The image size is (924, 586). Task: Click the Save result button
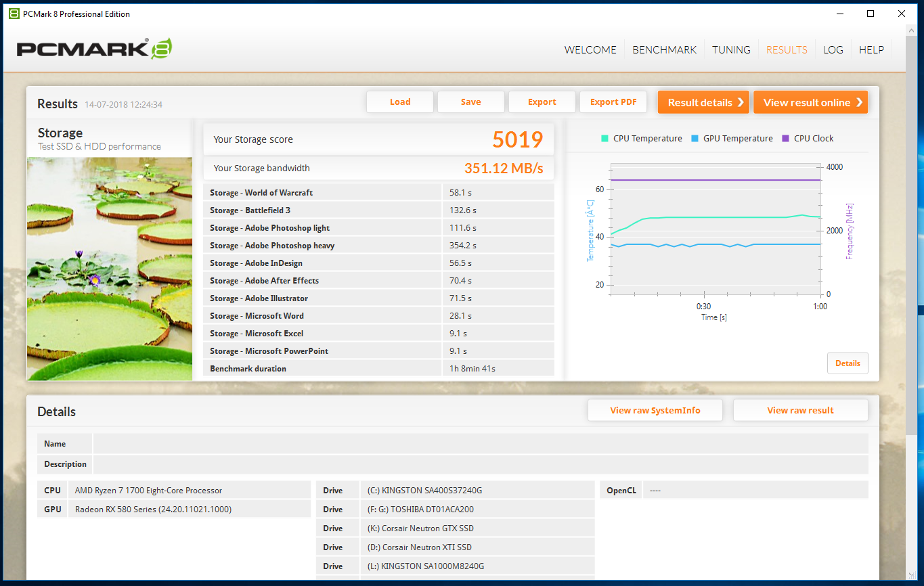(471, 102)
